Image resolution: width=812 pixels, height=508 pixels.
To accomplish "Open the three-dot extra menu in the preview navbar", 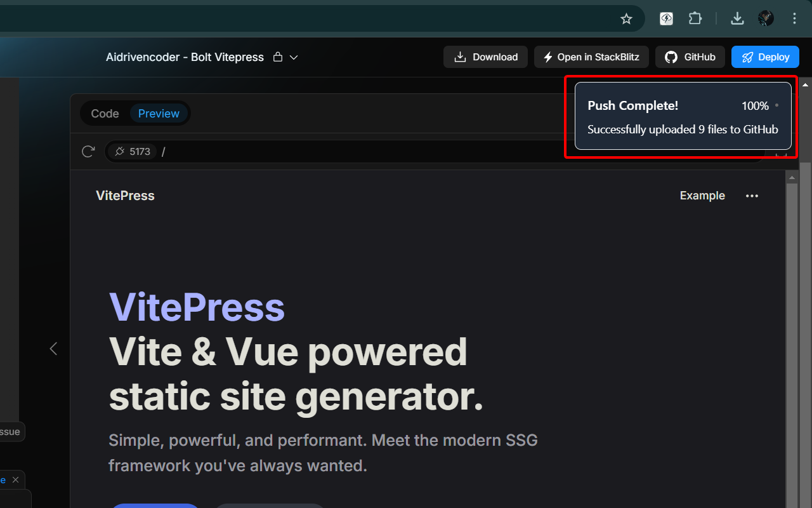I will click(x=752, y=196).
